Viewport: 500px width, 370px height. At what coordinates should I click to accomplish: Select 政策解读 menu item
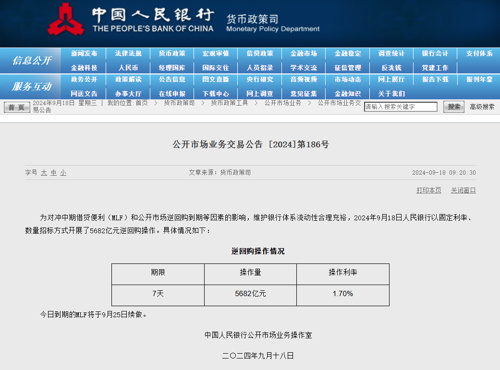[x=128, y=79]
